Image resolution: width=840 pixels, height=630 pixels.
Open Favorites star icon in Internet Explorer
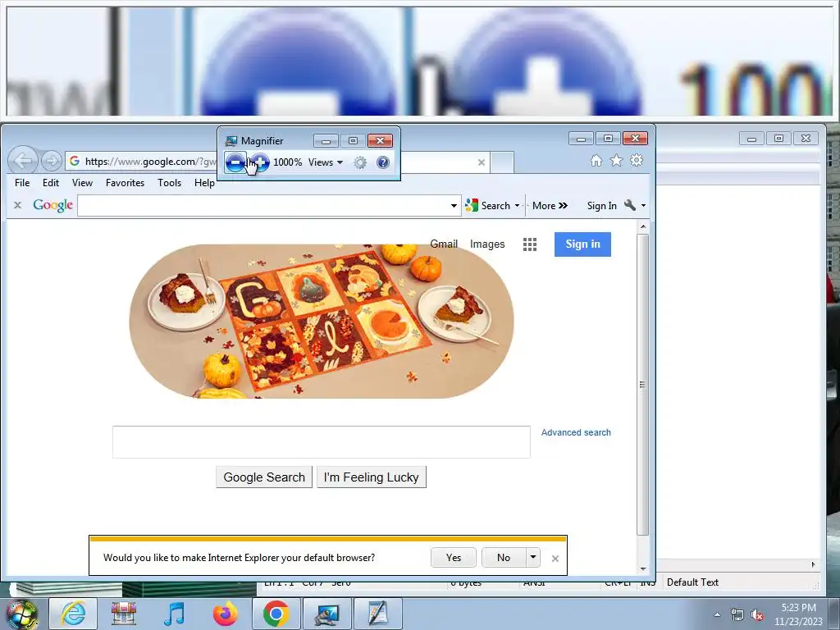pos(617,160)
